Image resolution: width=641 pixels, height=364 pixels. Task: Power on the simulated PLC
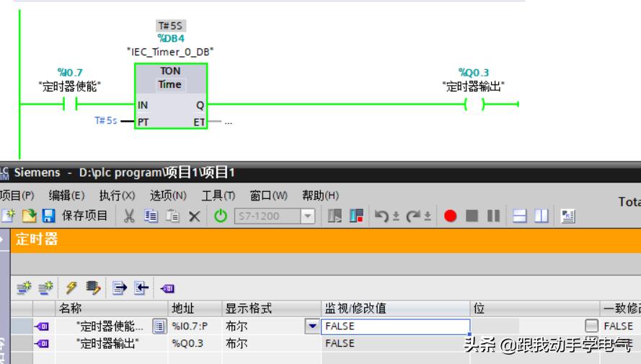[x=221, y=216]
